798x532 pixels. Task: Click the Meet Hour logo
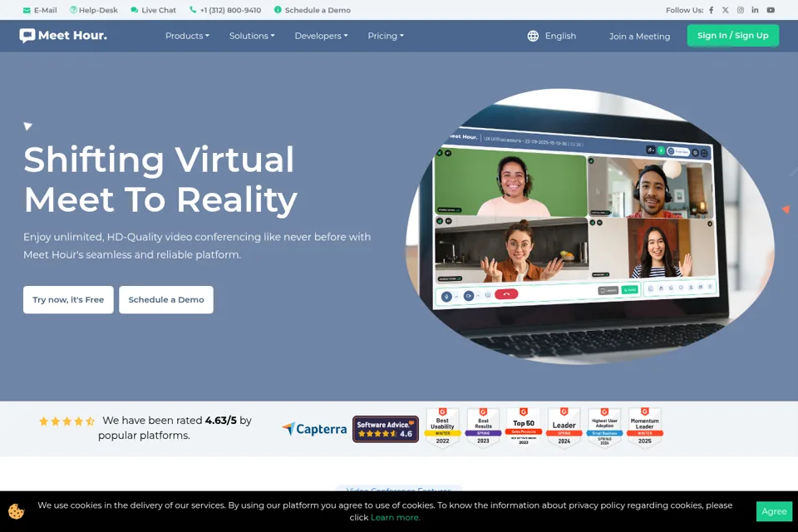point(63,36)
